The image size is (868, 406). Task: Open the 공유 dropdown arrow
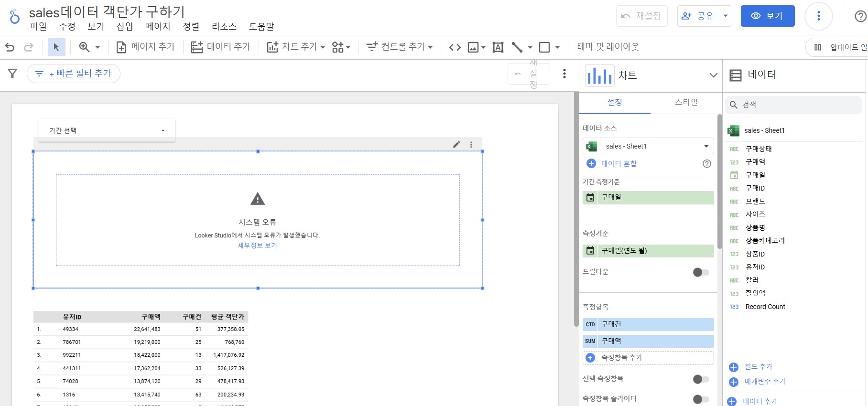click(726, 16)
